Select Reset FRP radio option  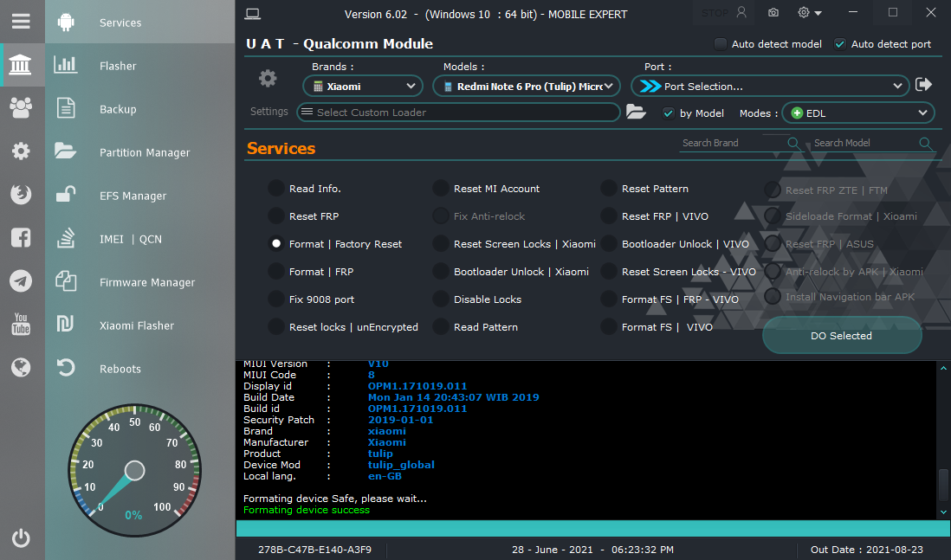(276, 216)
